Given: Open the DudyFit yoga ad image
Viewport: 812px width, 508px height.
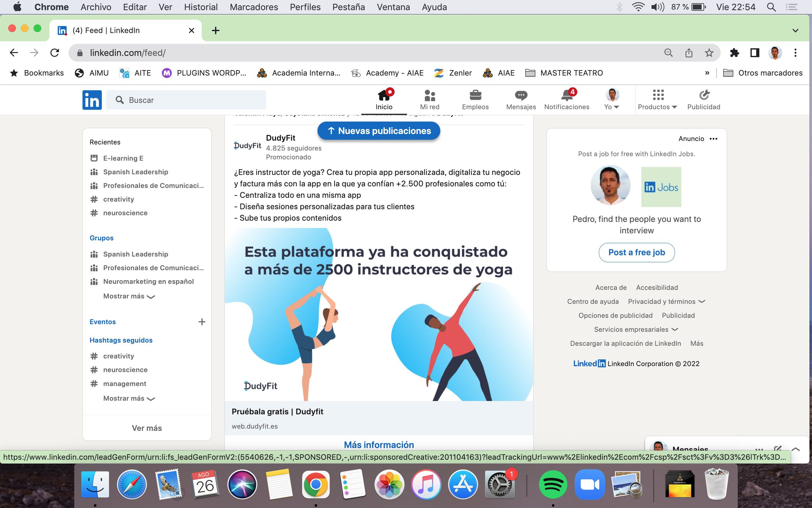Looking at the screenshot, I should (x=379, y=314).
